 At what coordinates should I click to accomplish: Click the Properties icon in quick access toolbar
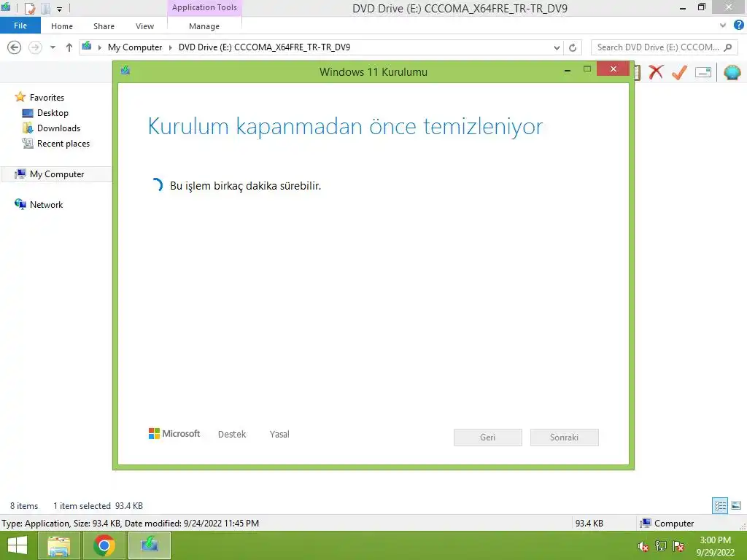[29, 8]
